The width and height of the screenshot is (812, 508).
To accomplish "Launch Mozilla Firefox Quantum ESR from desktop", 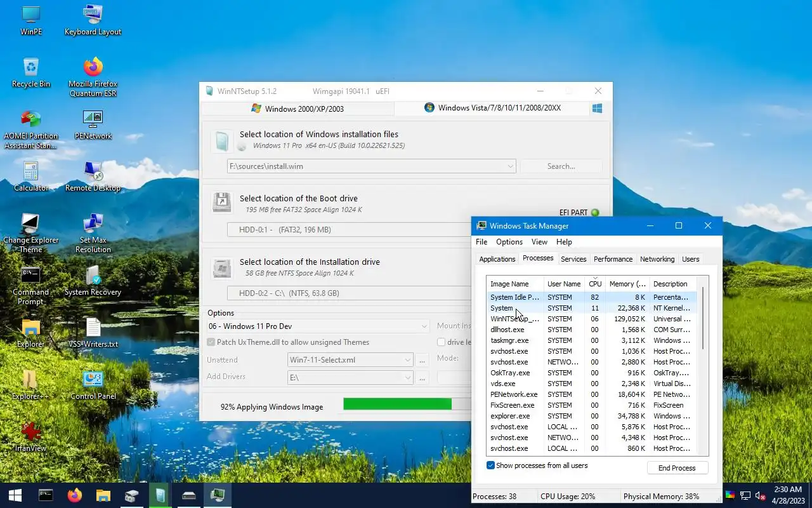I will [x=93, y=77].
